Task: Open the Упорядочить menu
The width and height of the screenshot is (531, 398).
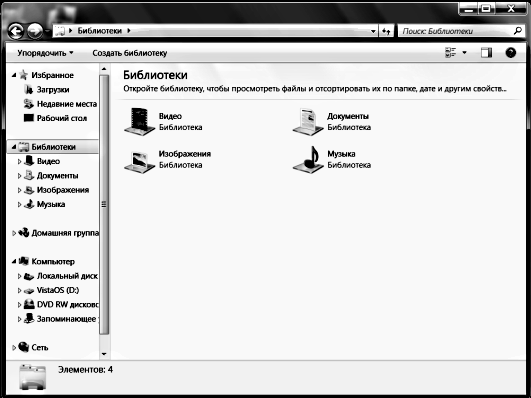Action: point(45,53)
